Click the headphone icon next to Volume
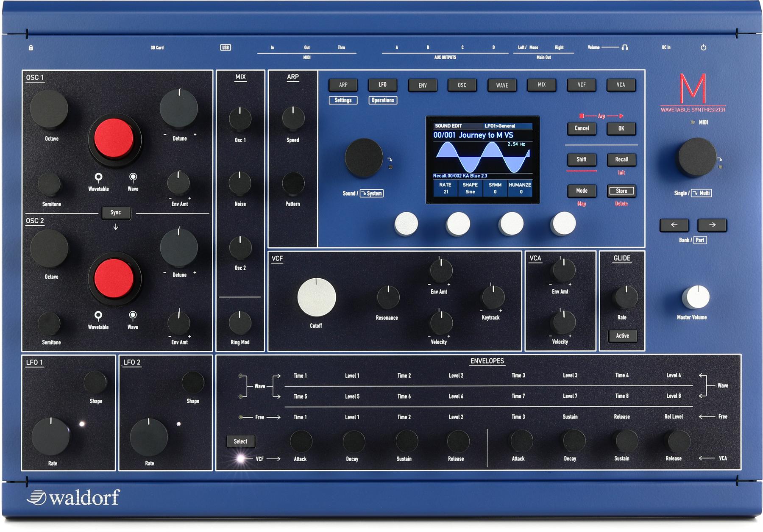 625,47
